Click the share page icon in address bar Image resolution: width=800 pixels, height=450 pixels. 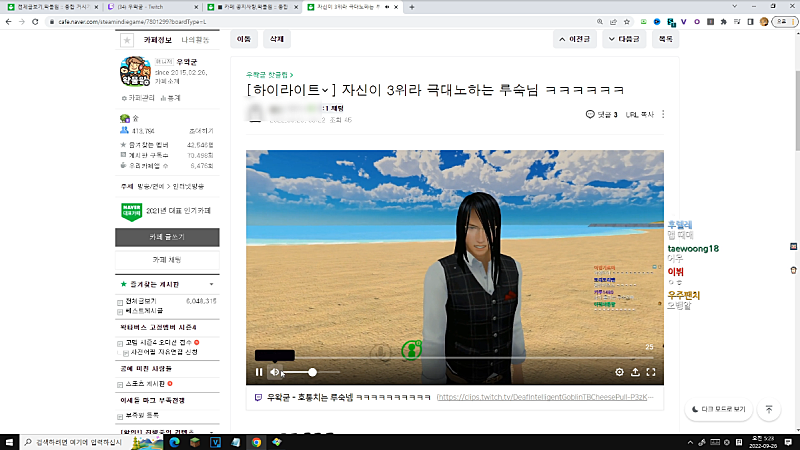(613, 22)
